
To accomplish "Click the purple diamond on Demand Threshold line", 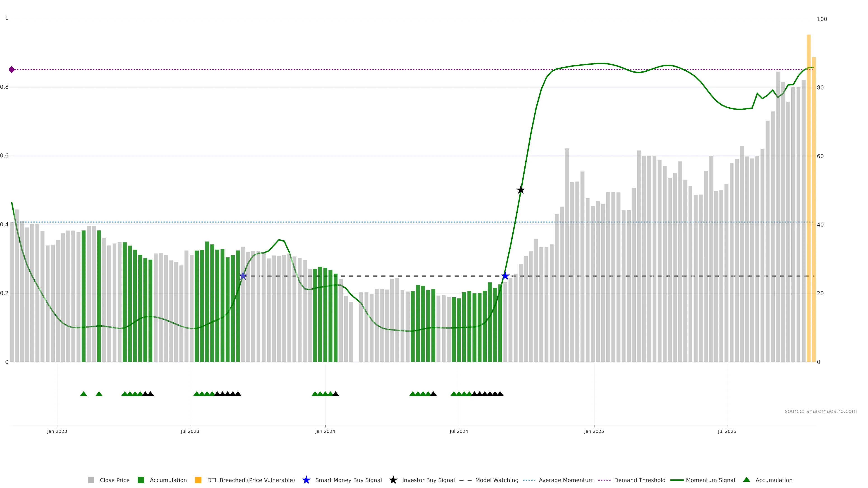I will tap(12, 70).
